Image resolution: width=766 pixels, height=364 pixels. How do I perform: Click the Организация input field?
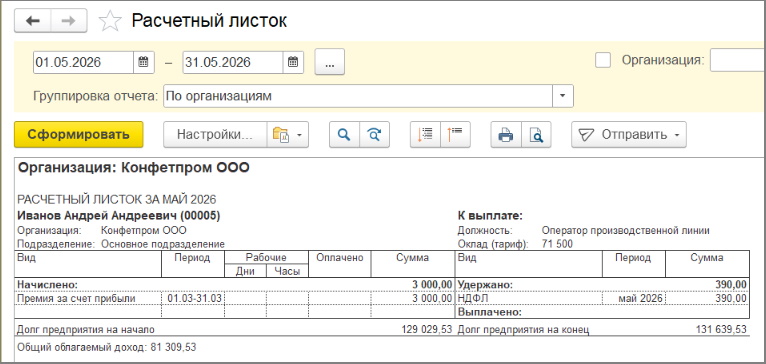pyautogui.click(x=738, y=60)
